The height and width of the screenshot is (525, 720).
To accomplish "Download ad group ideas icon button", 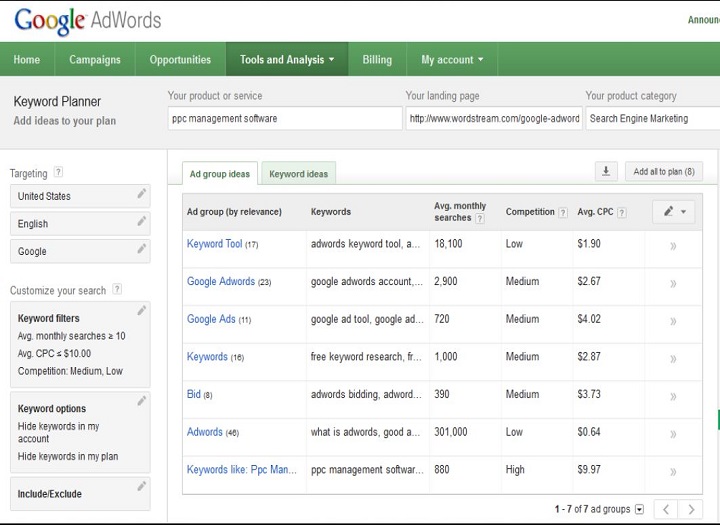I will (606, 171).
